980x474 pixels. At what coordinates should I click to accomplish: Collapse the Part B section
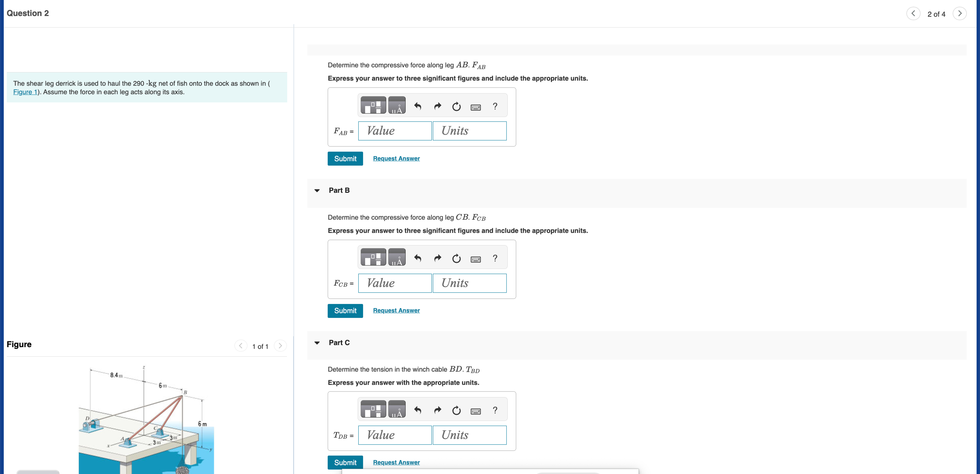click(x=317, y=190)
